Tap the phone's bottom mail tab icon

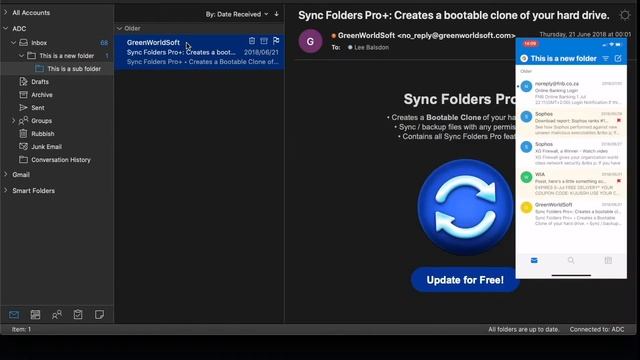tap(534, 260)
